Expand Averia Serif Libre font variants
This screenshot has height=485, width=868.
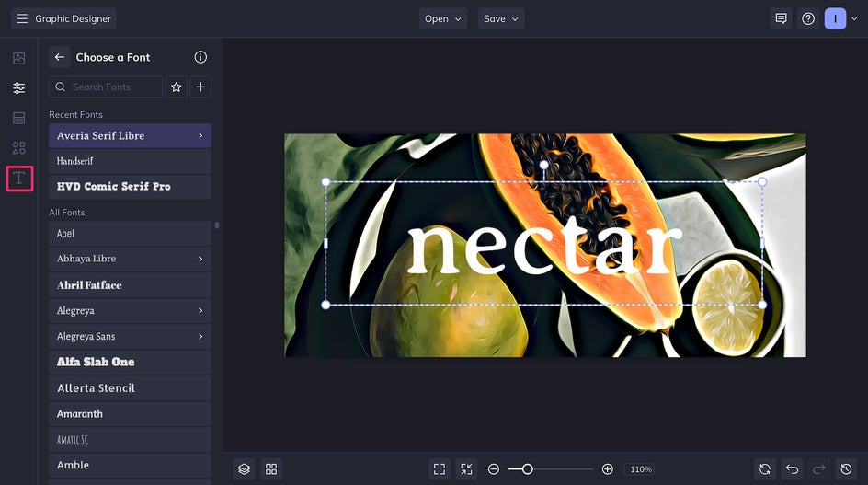click(200, 136)
